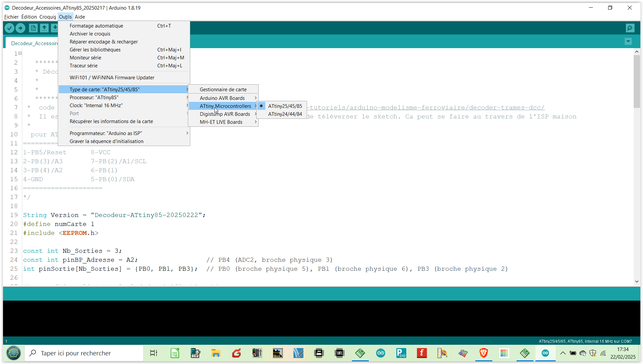Choose Gérer les bibliothèques
643x364 pixels.
(x=124, y=50)
